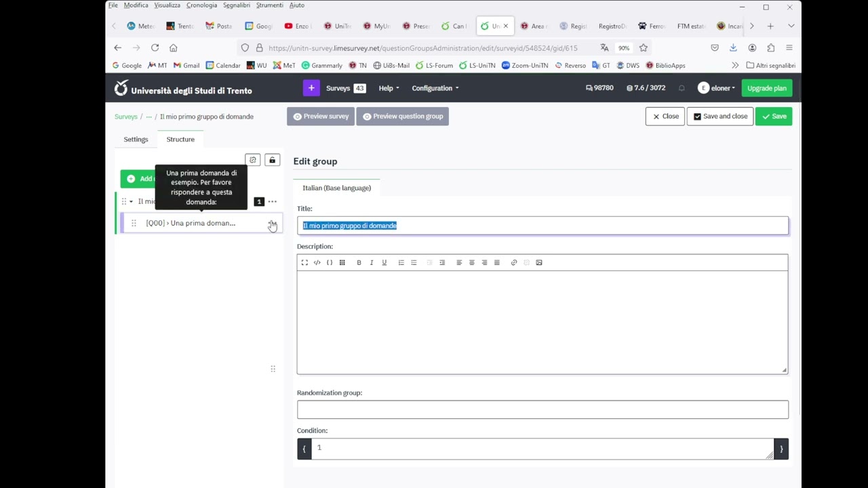Viewport: 868px width, 488px height.
Task: Click the Title input field
Action: 542,226
